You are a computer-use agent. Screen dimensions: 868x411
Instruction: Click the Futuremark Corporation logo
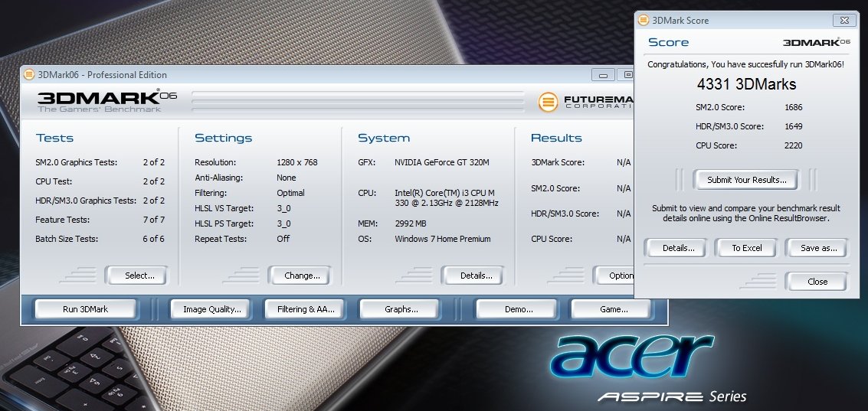click(585, 102)
